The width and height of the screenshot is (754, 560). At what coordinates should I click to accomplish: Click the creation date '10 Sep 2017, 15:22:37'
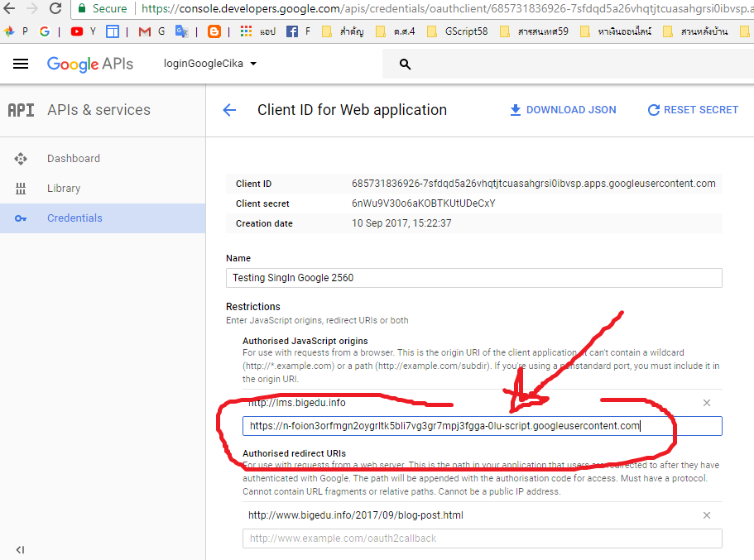(x=401, y=223)
